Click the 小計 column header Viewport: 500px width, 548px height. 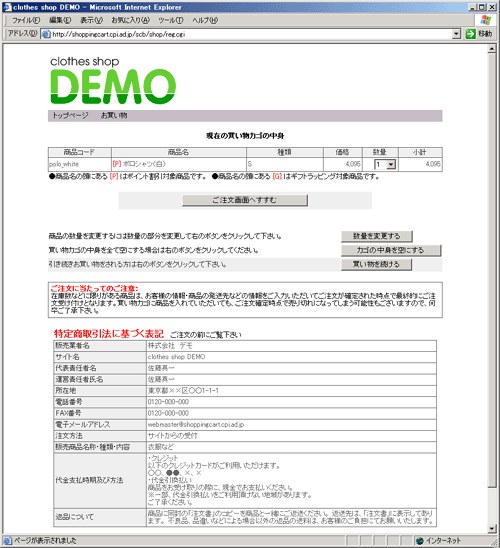tap(420, 152)
